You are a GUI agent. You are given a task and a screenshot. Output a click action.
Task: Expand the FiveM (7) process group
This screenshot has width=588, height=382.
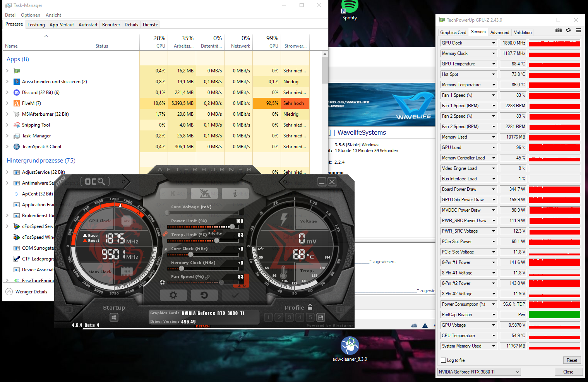[7, 103]
